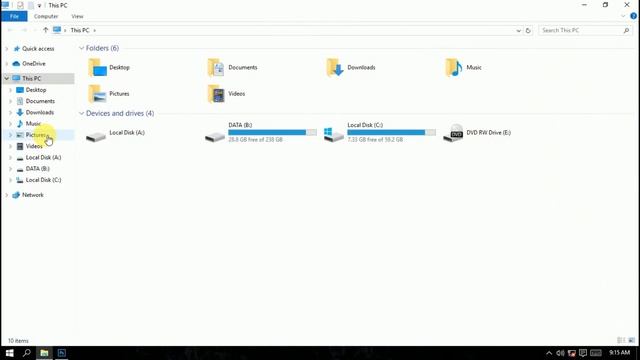Switch to details view in status bar
640x360 pixels.
coord(621,340)
